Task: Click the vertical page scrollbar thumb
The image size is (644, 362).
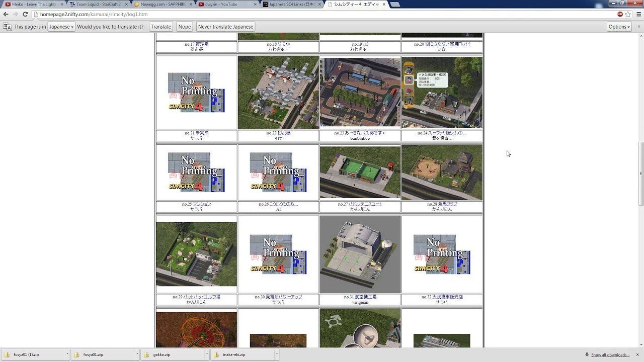Action: click(x=640, y=173)
